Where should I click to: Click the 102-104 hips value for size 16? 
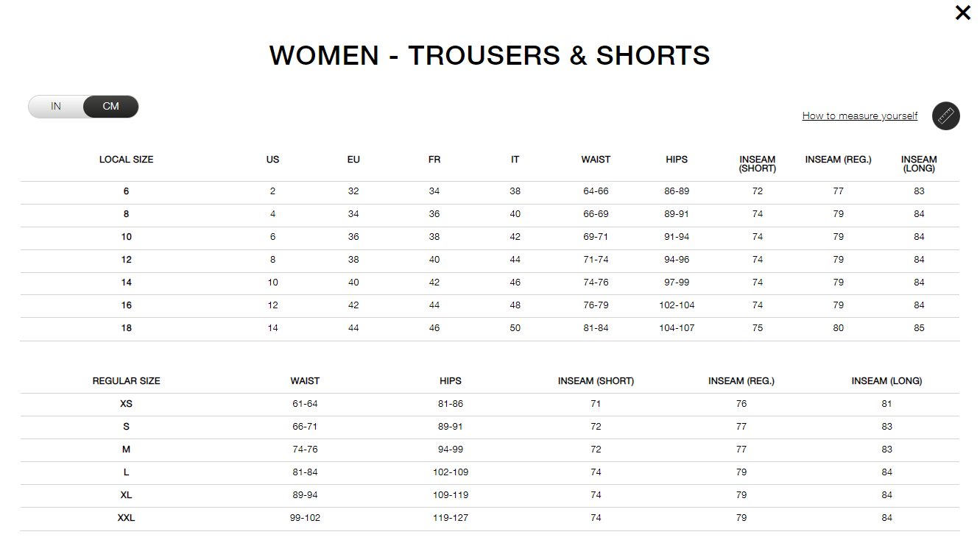tap(677, 305)
